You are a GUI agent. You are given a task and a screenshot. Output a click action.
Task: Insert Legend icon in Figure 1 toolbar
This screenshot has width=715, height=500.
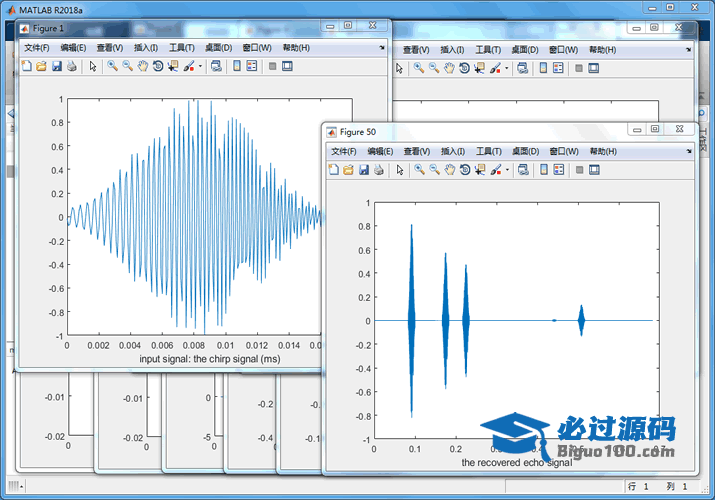(x=252, y=67)
